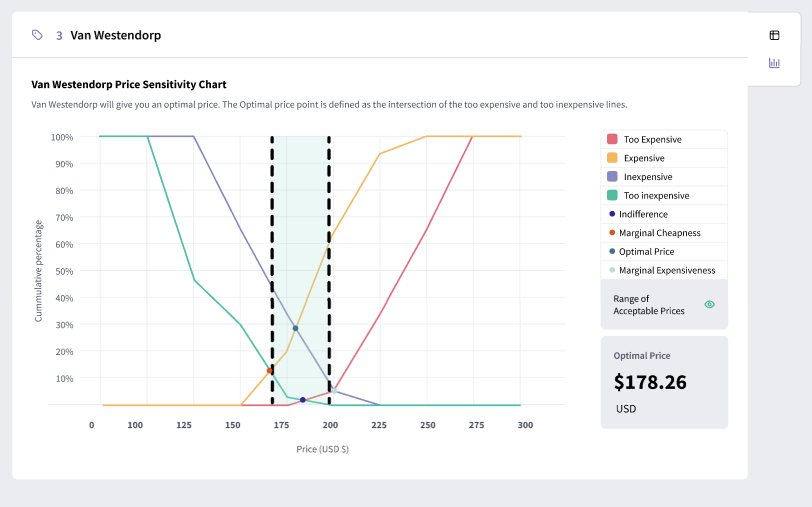This screenshot has height=507, width=812.
Task: Click the Marginal Cheapness legend dot
Action: click(611, 233)
